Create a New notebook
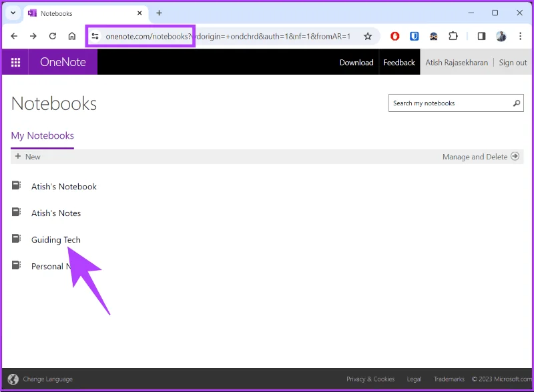This screenshot has height=392, width=534. coord(27,157)
